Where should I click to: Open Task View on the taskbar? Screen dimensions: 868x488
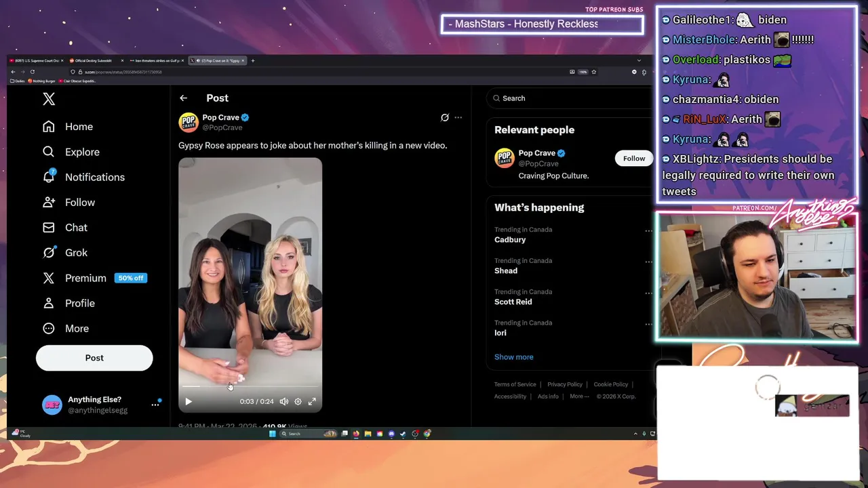(344, 434)
